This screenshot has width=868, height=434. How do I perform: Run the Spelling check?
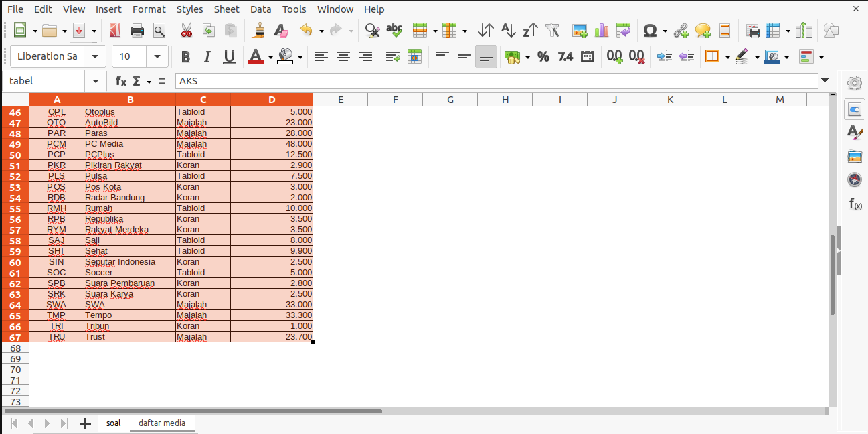coord(394,30)
